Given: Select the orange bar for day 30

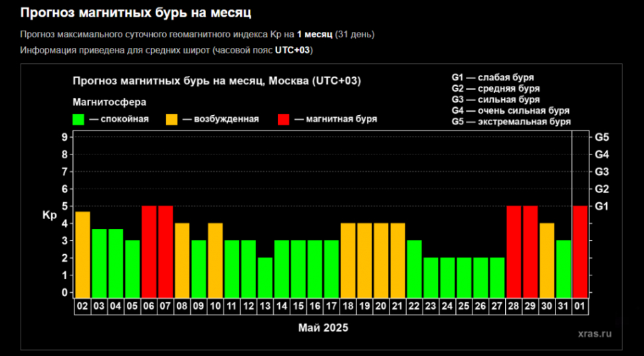Looking at the screenshot, I should (547, 260).
